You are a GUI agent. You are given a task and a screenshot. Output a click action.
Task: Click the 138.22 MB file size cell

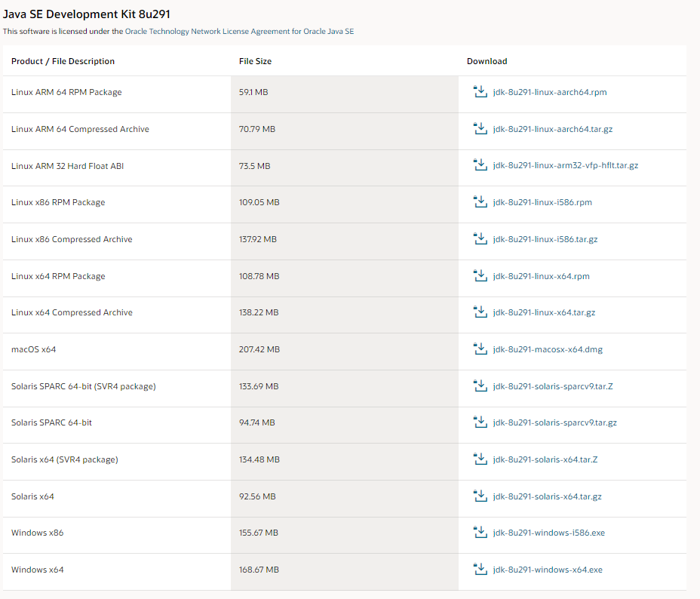point(345,315)
